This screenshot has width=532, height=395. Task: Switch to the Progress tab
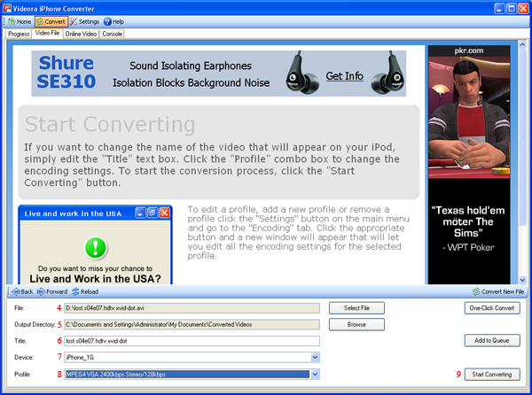[x=19, y=34]
